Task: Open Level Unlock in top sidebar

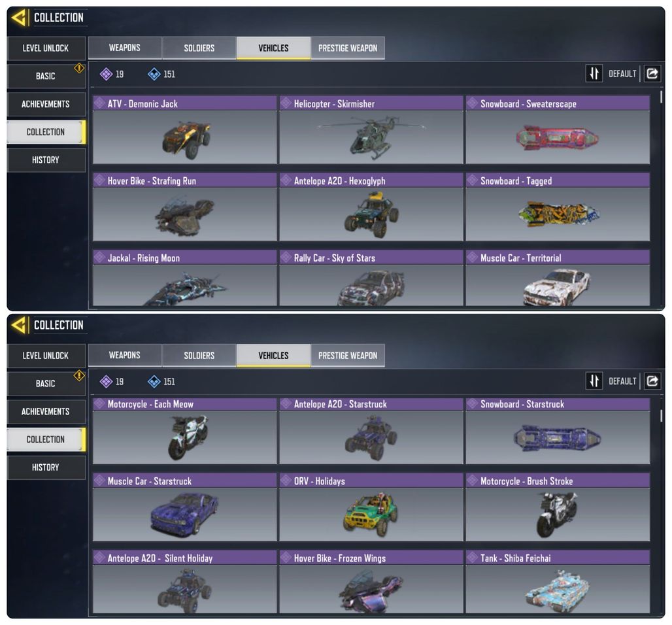Action: (x=46, y=48)
